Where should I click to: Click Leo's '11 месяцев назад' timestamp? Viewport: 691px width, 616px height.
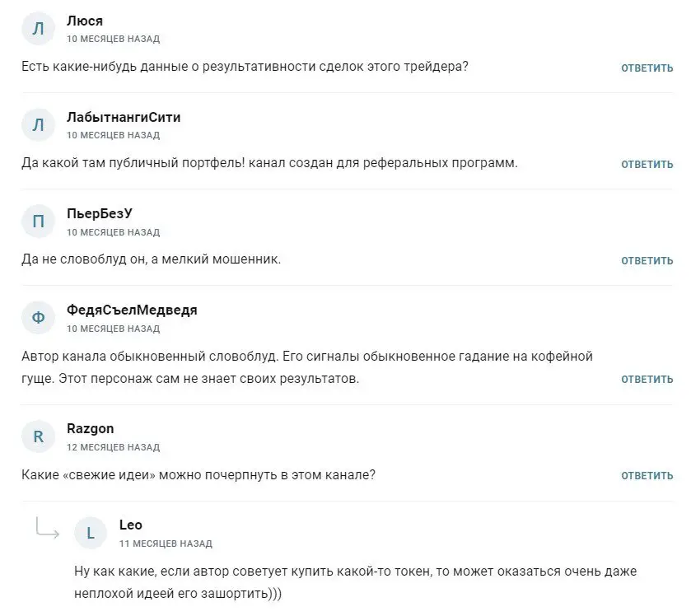166,544
